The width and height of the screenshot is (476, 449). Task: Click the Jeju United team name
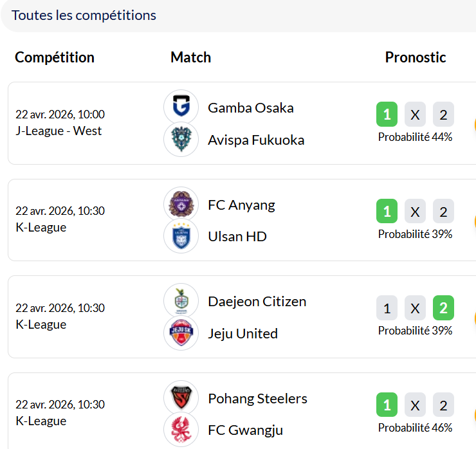tap(243, 333)
